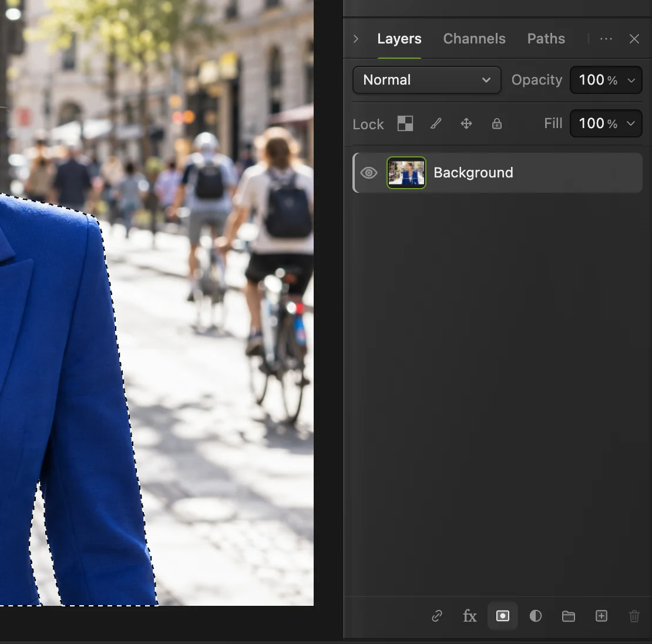Viewport: 652px width, 644px height.
Task: Toggle lock transparent pixels
Action: 405,123
